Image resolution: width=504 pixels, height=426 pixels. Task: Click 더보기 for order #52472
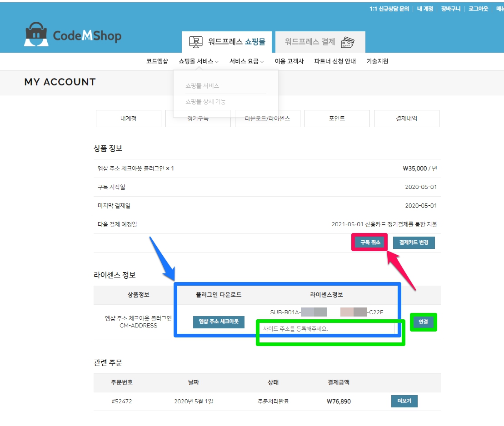click(x=404, y=401)
